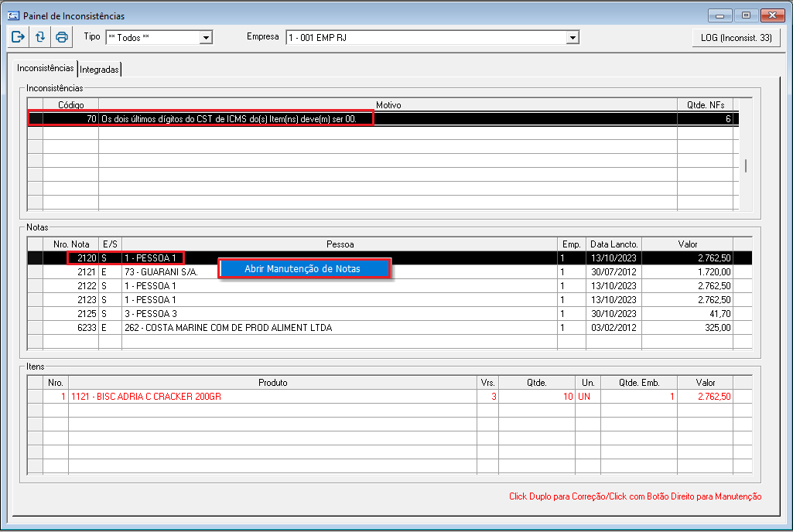The image size is (793, 532).
Task: Click the Data Lancto. column header
Action: [614, 244]
